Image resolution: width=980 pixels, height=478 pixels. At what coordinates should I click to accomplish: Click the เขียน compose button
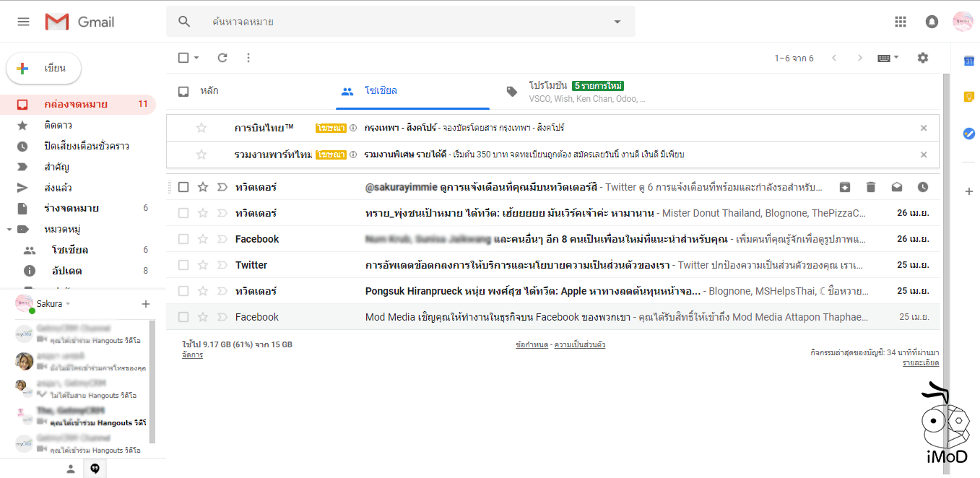coord(44,69)
